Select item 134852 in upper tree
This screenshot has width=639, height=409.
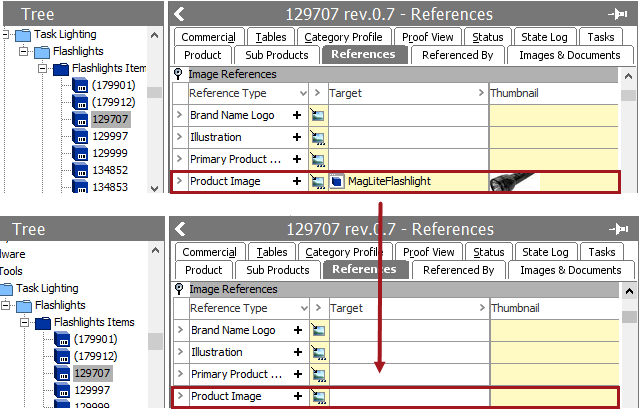click(x=110, y=170)
